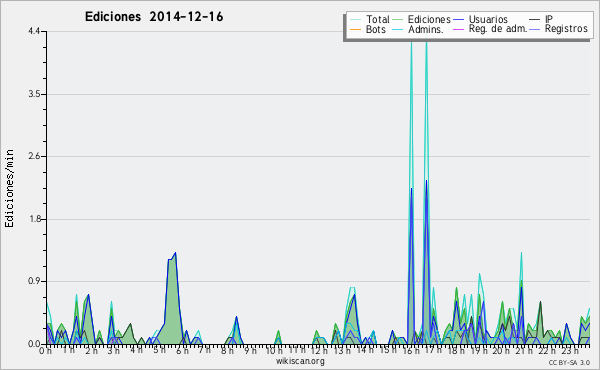Click the "21 h" x-axis label
This screenshot has width=600, height=370.
pyautogui.click(x=523, y=351)
